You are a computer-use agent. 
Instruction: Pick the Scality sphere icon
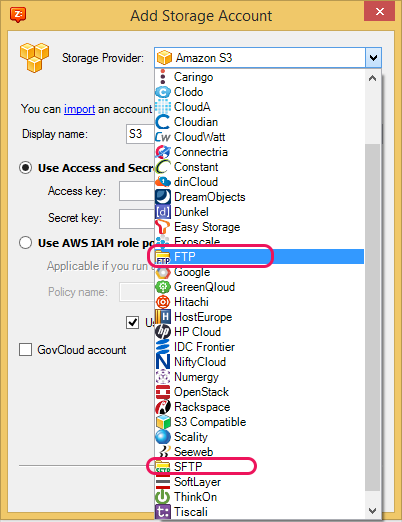(163, 437)
